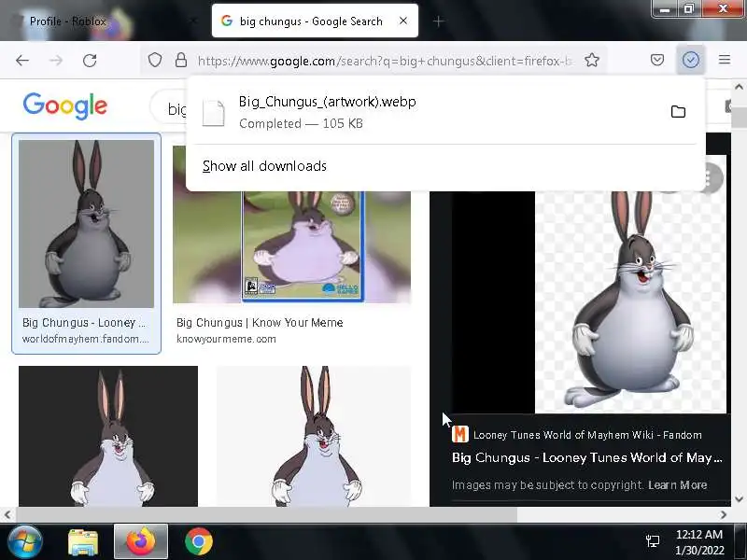Close the big chungus Google Search tab
The width and height of the screenshot is (747, 560).
(403, 21)
